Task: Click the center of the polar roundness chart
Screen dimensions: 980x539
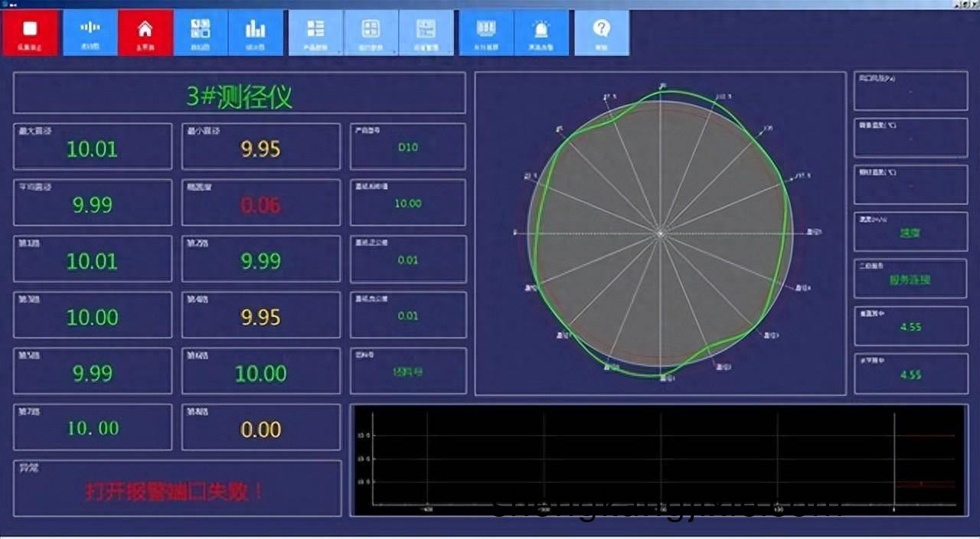Action: [660, 233]
